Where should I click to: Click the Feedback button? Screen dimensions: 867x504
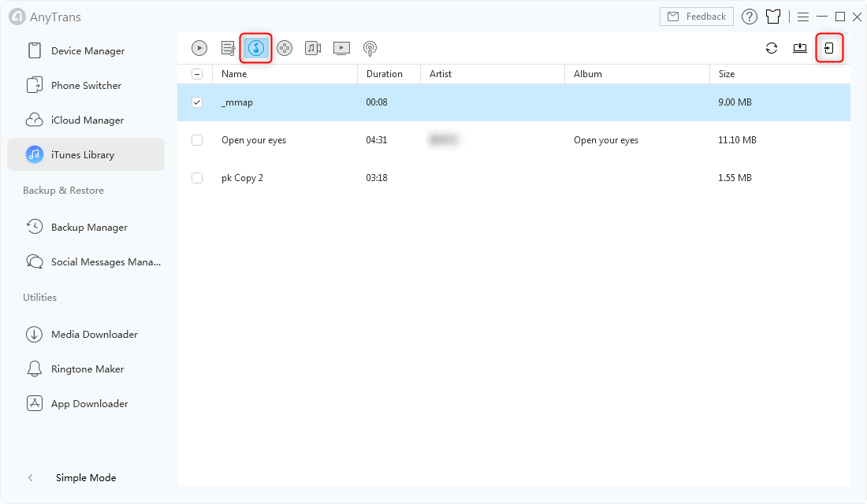click(697, 17)
